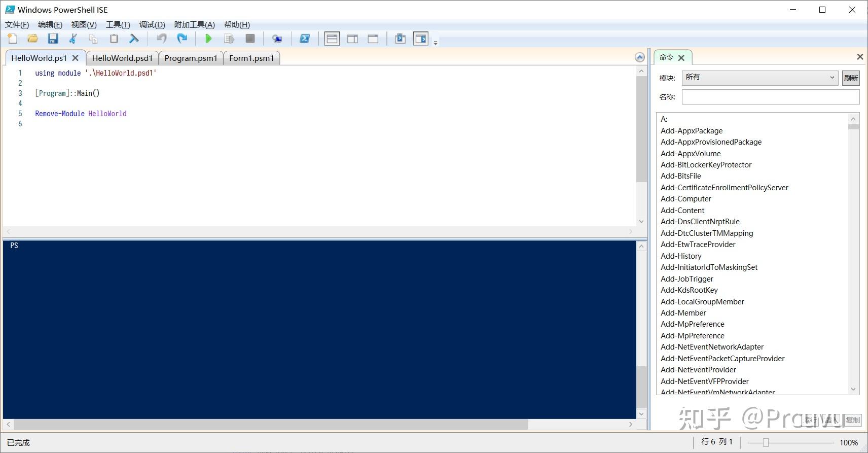Open the 文件(F) menu
This screenshot has height=453, width=868.
pos(17,24)
